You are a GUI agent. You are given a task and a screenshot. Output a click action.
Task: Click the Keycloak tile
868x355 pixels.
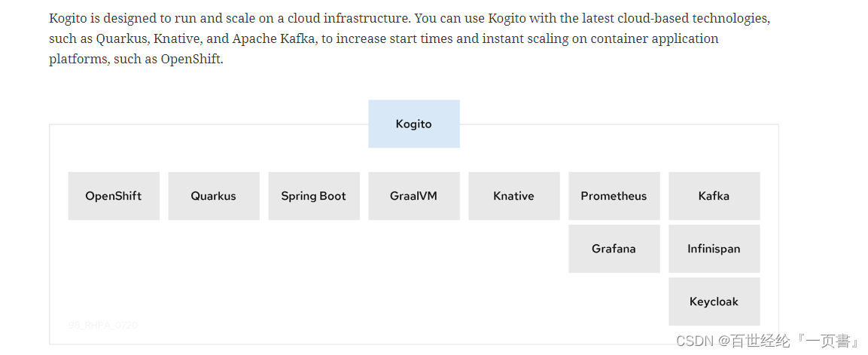714,301
